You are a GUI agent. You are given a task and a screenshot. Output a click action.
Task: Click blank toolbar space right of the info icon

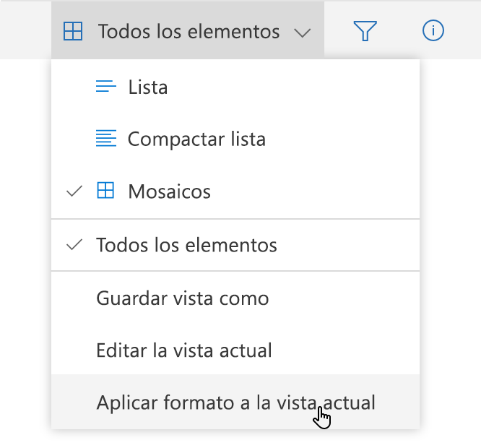pos(466,30)
